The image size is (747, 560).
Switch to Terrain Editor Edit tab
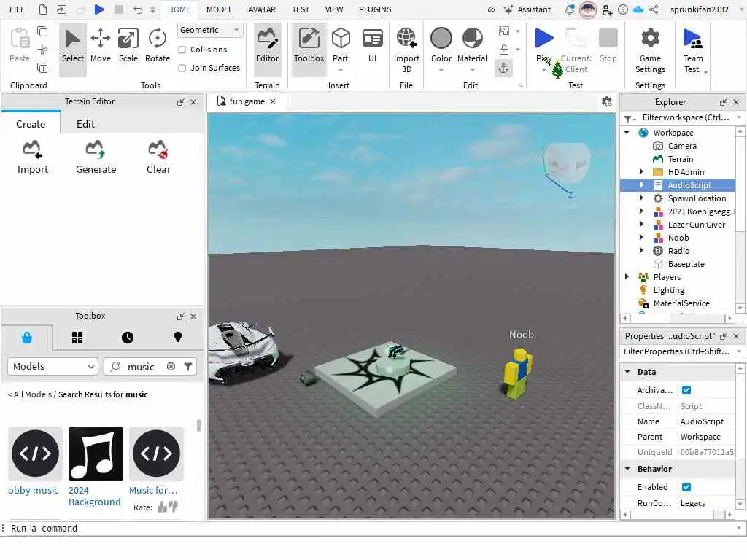coord(86,124)
